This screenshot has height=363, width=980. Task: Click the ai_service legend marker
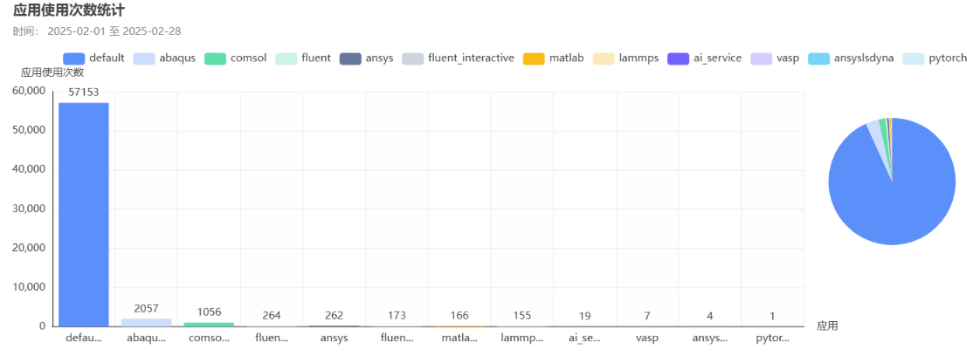point(679,58)
